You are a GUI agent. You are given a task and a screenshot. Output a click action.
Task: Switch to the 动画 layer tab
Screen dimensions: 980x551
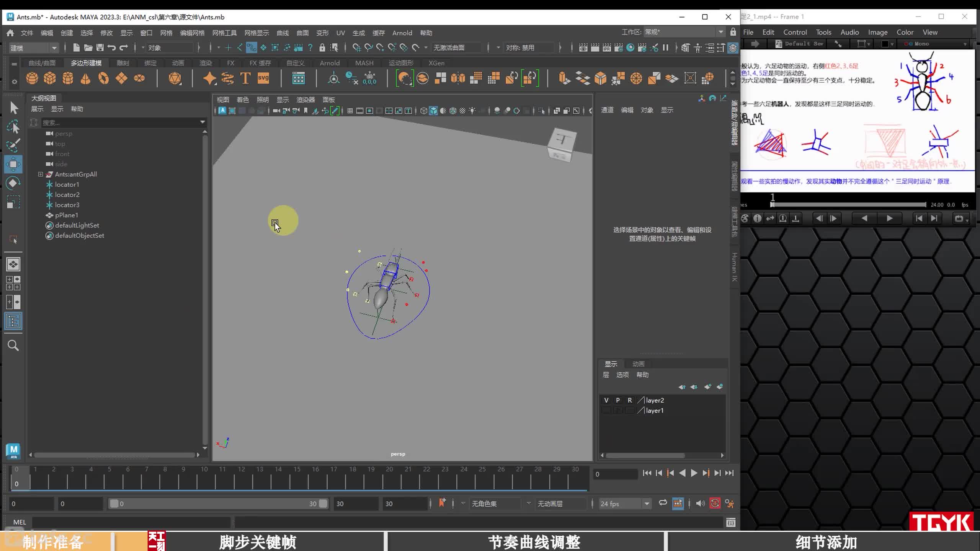[638, 364]
